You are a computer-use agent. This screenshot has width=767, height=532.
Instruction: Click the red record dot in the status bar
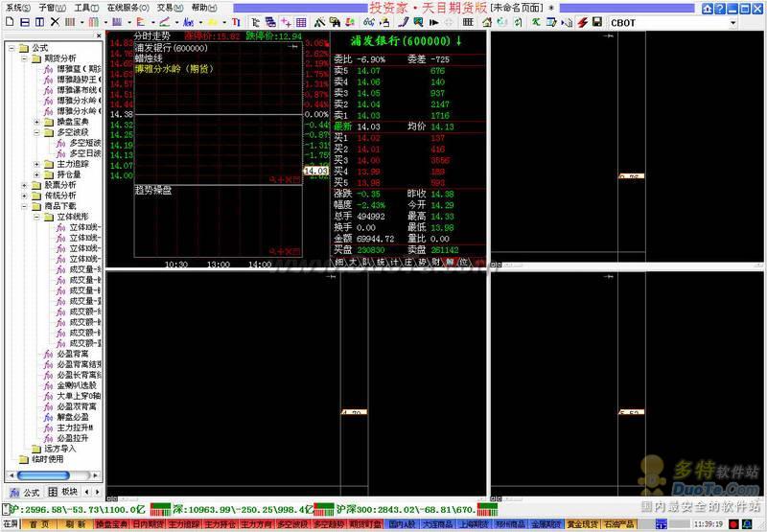[x=733, y=524]
